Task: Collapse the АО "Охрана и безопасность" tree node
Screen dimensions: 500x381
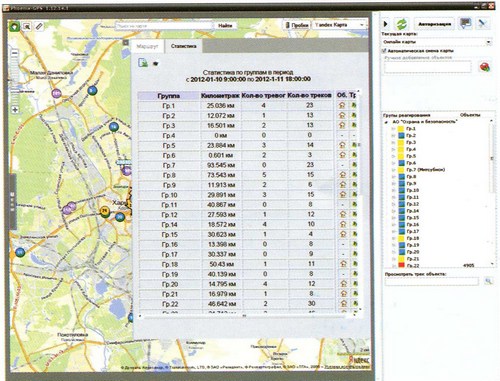Action: (387, 122)
